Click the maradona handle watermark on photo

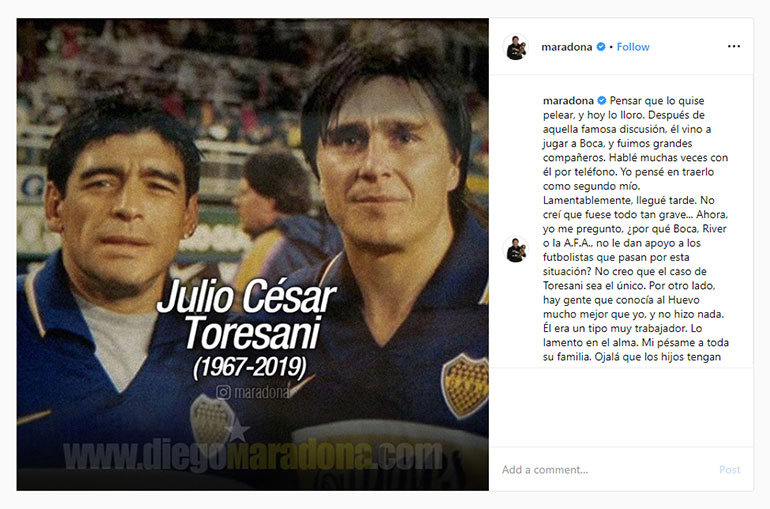click(262, 392)
